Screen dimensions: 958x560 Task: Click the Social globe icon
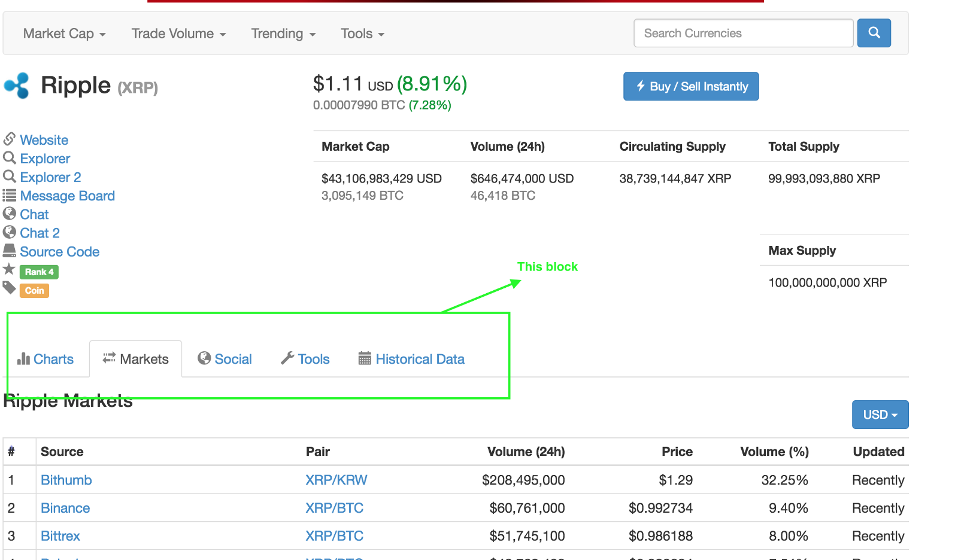[x=204, y=358]
